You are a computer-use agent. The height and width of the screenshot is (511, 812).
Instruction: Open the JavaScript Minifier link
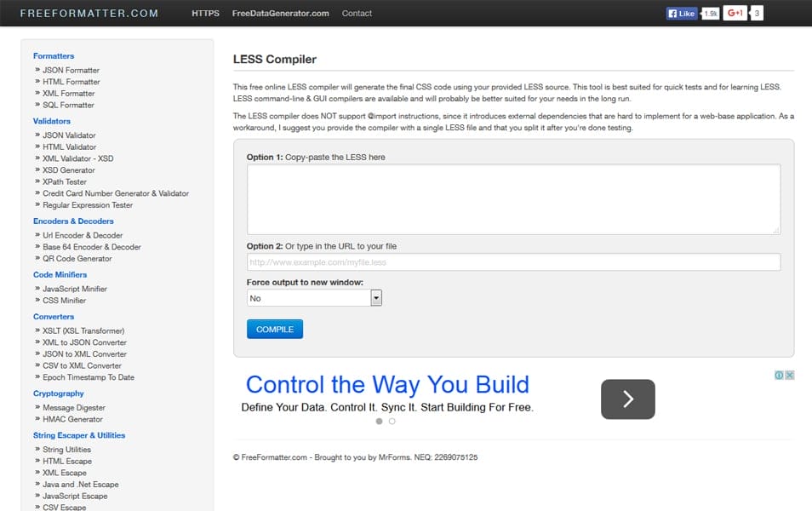point(75,289)
